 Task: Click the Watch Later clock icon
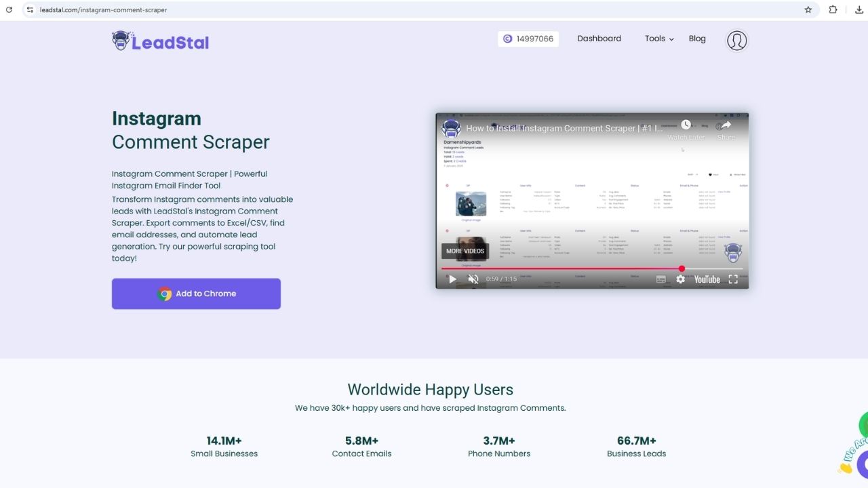point(686,125)
